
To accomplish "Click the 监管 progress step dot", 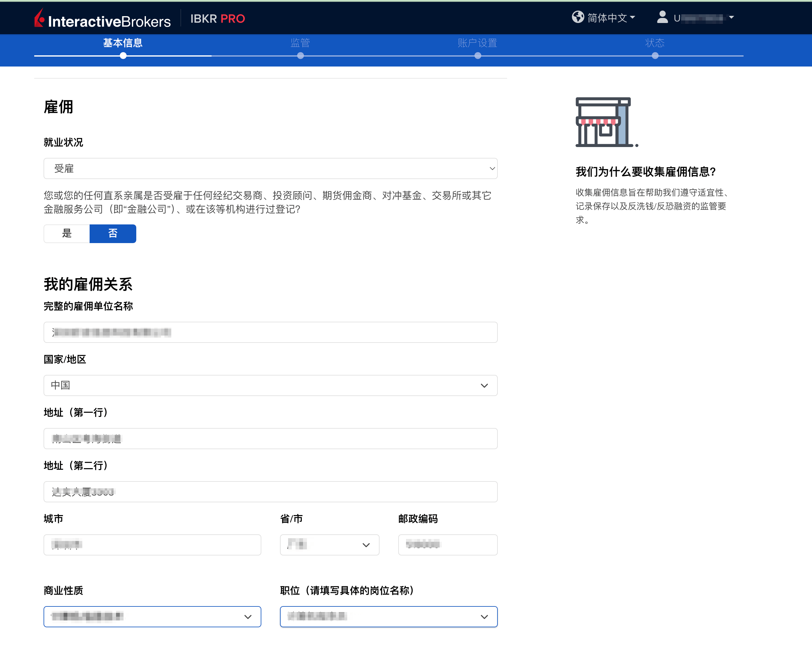I will pyautogui.click(x=301, y=56).
